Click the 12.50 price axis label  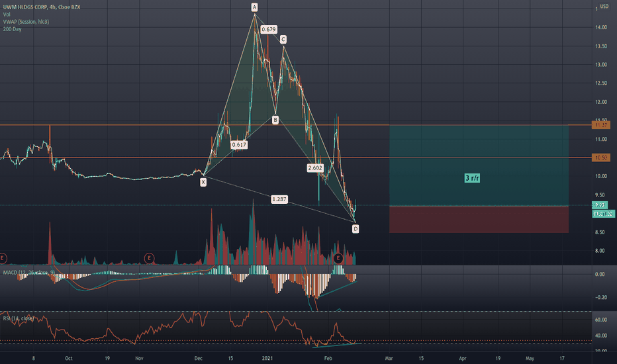(x=601, y=83)
